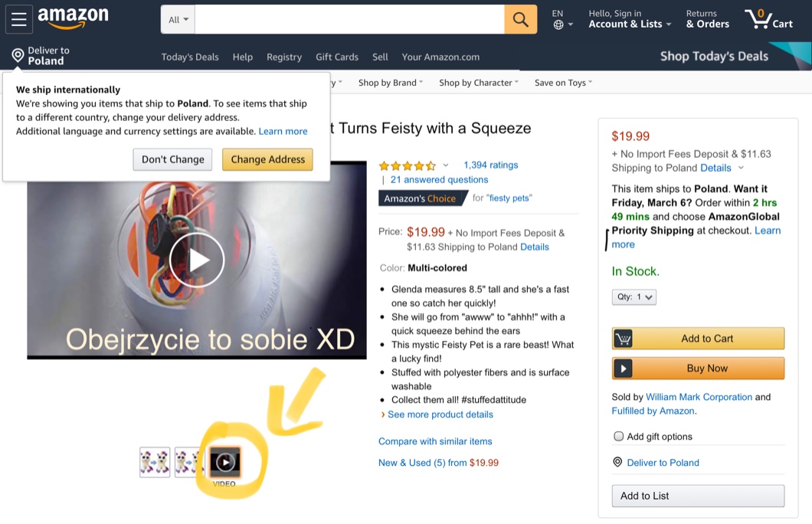
Task: Go to the Gift Cards nav item
Action: (337, 57)
